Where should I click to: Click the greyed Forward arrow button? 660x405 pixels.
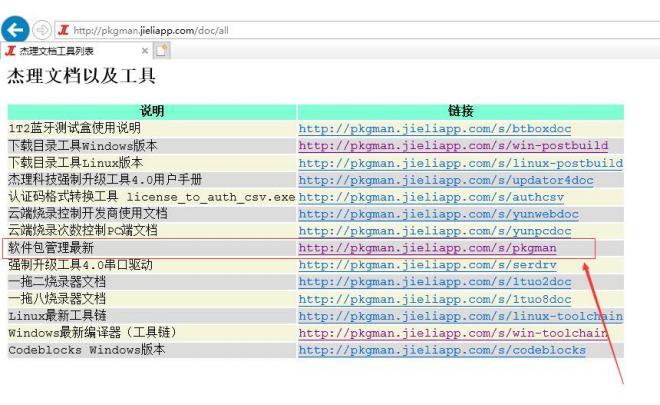(42, 30)
